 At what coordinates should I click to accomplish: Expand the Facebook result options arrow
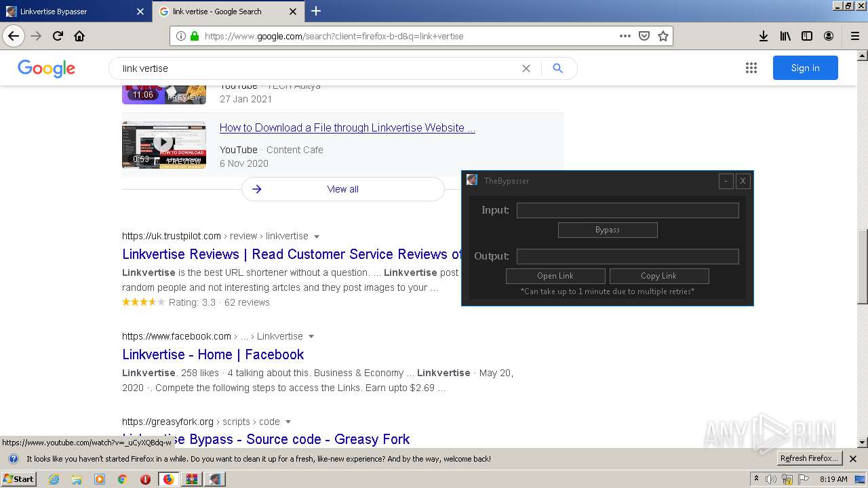coord(311,337)
